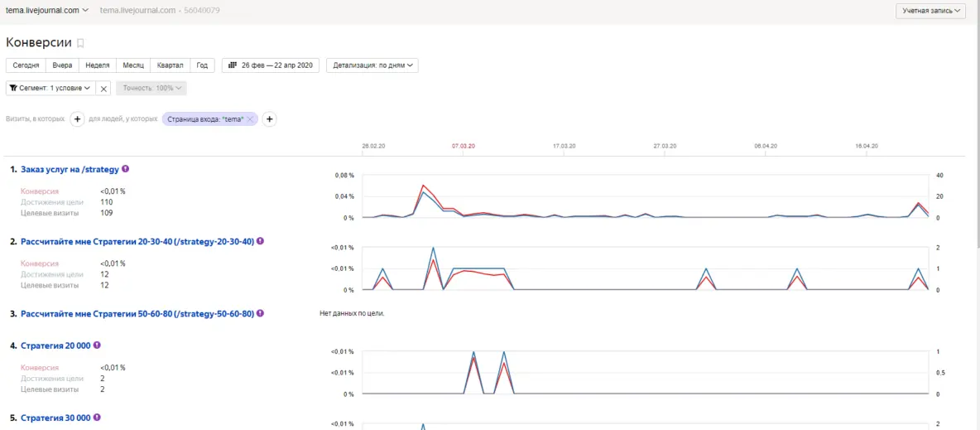
Task: Open the date range picker
Action: [270, 65]
